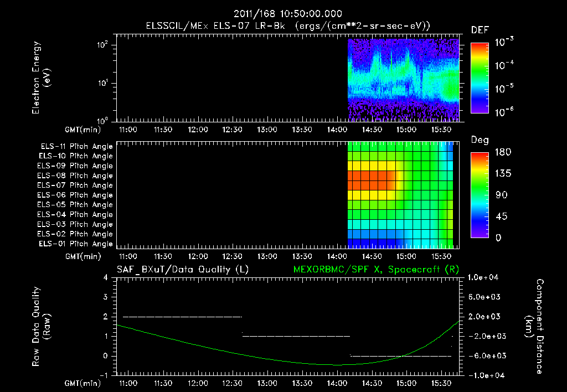
Task: Click the Component Distance (km) axis label
Action: point(534,327)
